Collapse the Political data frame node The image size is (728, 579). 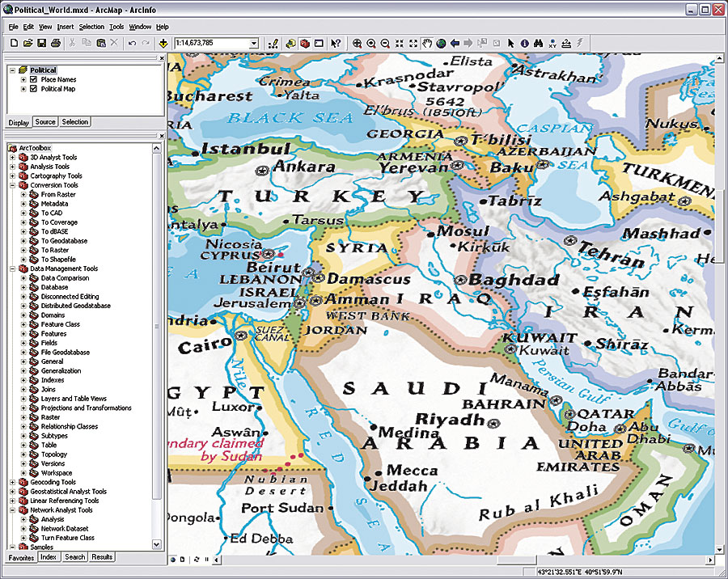(x=13, y=70)
